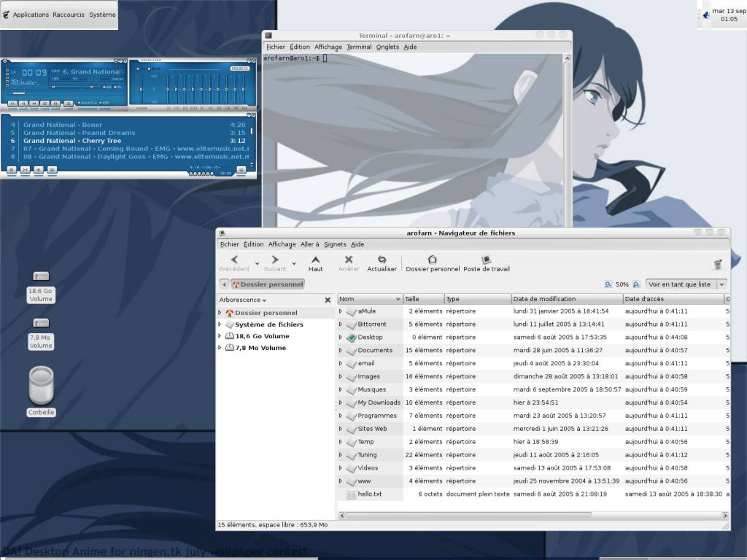Open the 'Voir en tant que liste' dropdown
747x560 pixels.
[686, 284]
